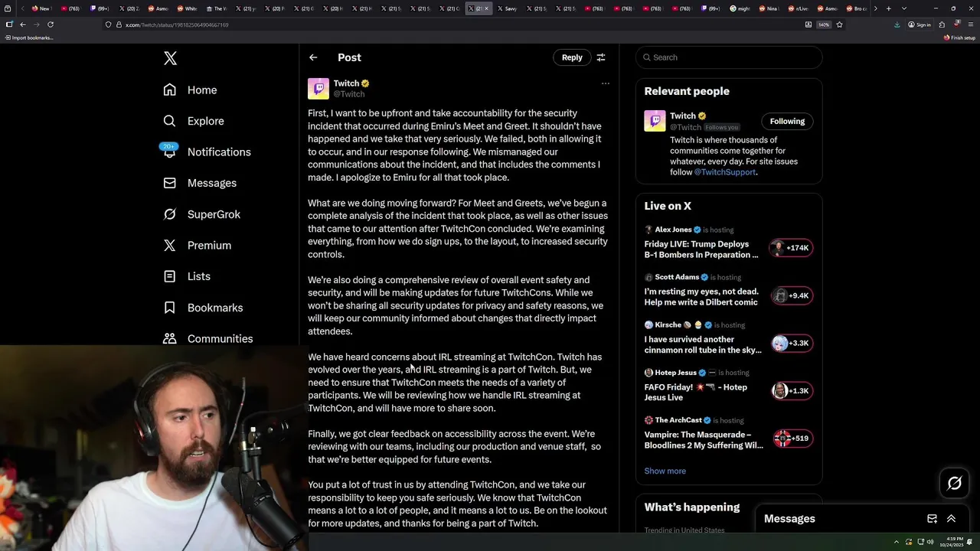Open Firefox extensions icon
This screenshot has width=980, height=551.
point(942,24)
